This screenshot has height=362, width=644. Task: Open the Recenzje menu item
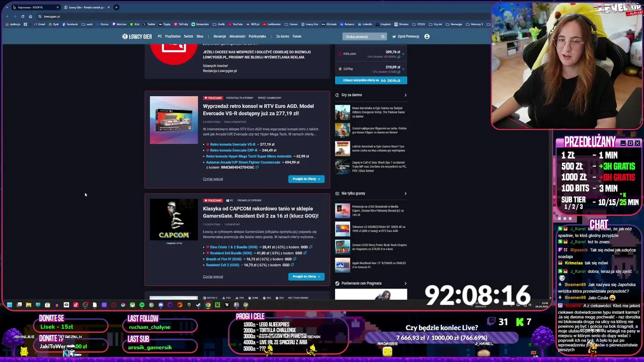220,36
